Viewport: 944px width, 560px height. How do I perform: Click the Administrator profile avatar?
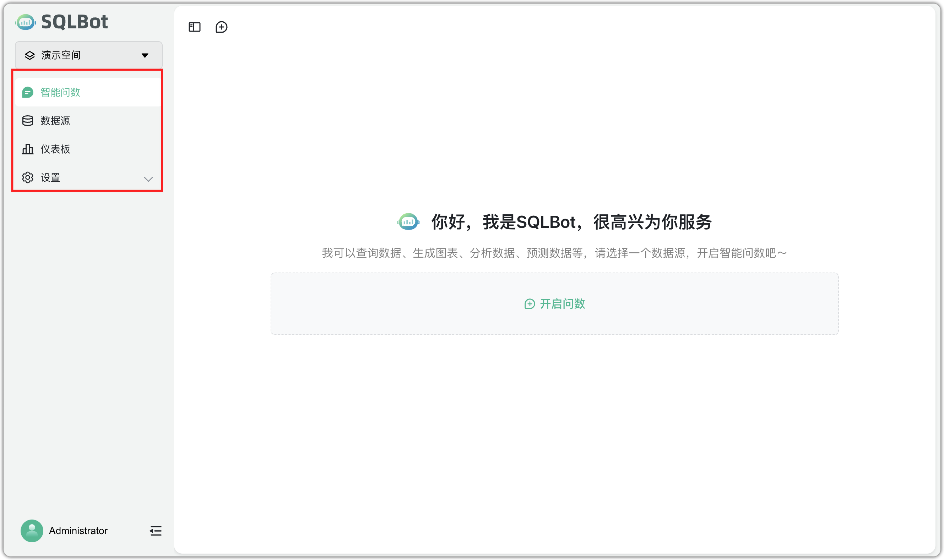click(x=32, y=531)
